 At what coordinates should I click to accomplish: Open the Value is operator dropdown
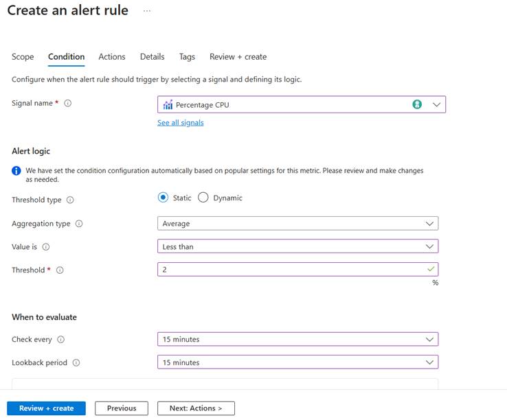[x=297, y=246]
